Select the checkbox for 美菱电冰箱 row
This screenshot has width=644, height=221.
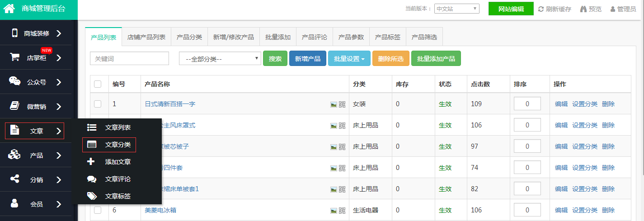point(98,210)
